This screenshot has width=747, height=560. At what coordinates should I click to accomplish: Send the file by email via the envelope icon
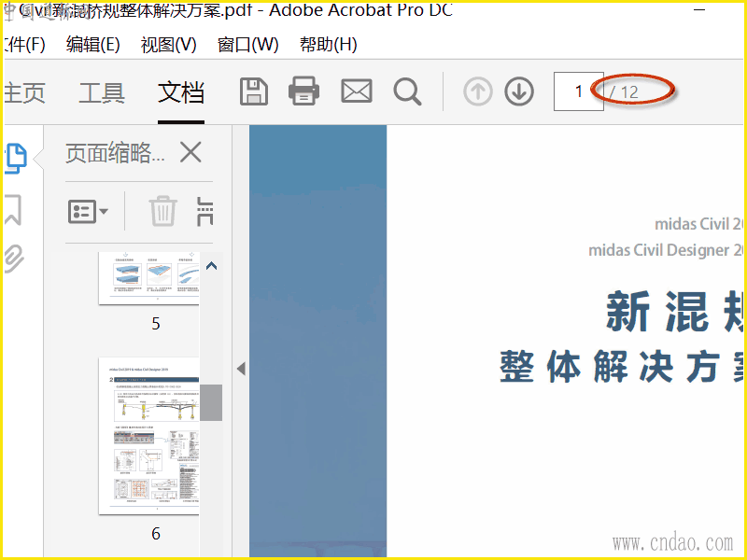click(357, 91)
